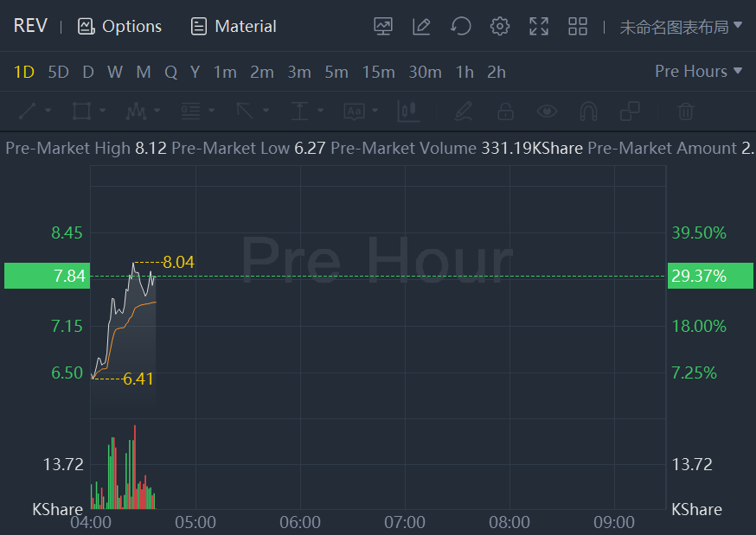Refresh the chart with the reload icon
This screenshot has width=756, height=535.
(x=461, y=27)
